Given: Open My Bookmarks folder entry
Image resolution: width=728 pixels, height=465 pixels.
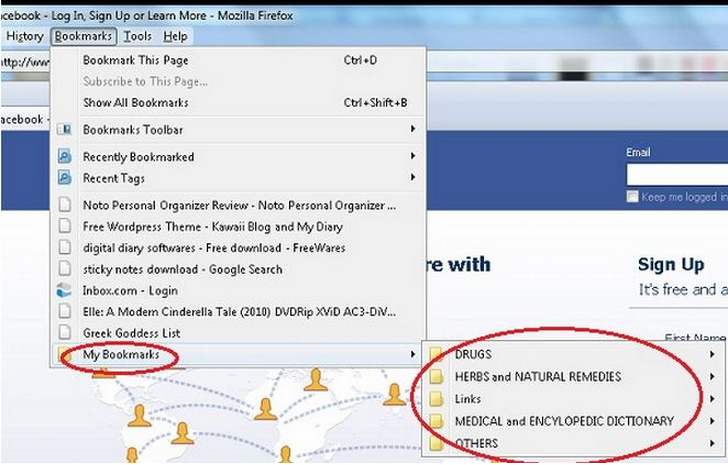Looking at the screenshot, I should click(238, 355).
